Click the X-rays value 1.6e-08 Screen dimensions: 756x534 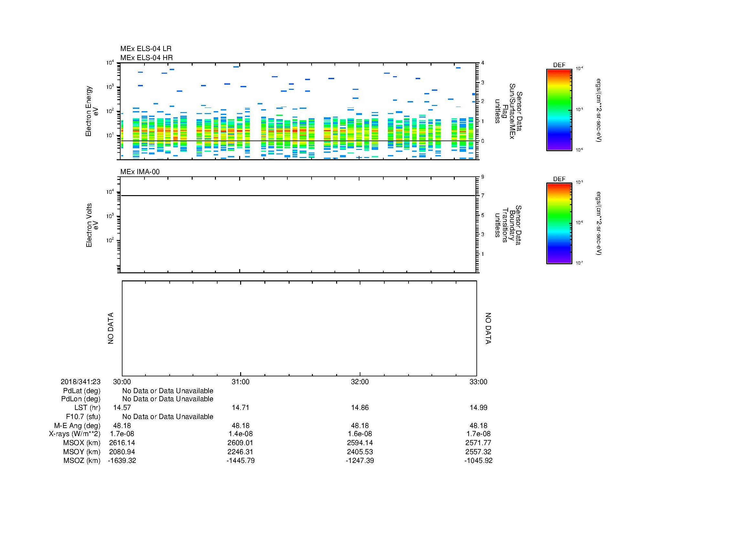[x=360, y=434]
